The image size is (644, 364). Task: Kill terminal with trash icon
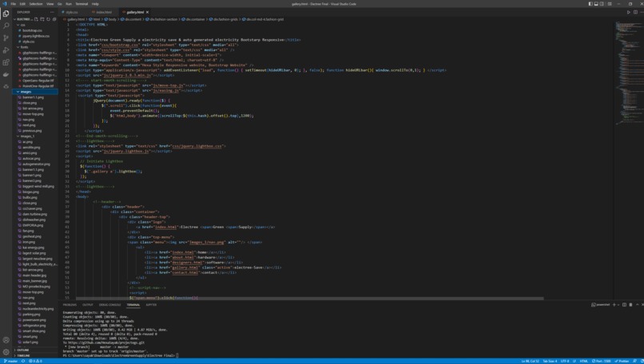point(631,305)
